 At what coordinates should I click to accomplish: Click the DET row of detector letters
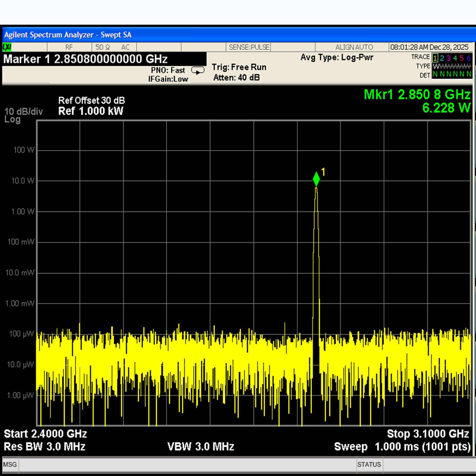452,74
